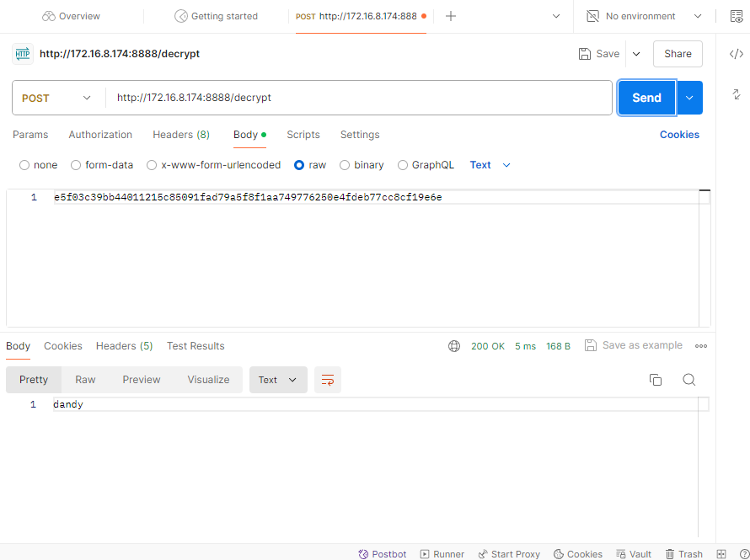This screenshot has width=750, height=560.
Task: Click the 168 B response size
Action: click(x=558, y=346)
